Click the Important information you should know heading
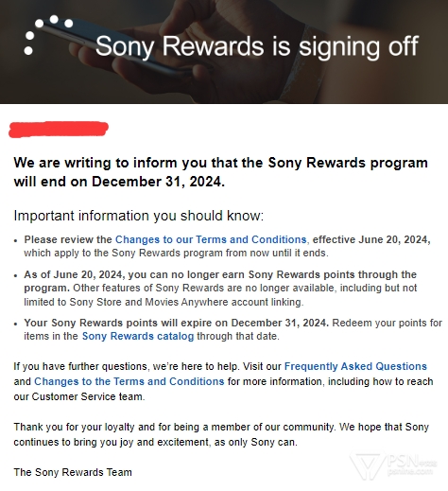Screen dimensions: 448x491 tap(139, 216)
